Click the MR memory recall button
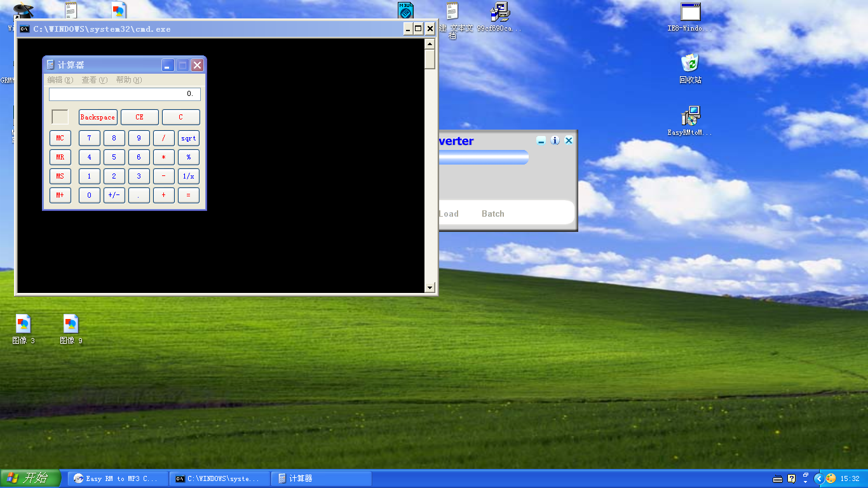Screen dimensions: 868x488 tap(60, 157)
